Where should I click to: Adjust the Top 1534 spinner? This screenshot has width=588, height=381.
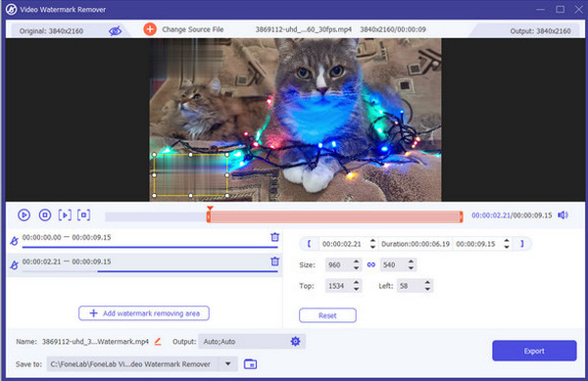point(357,286)
